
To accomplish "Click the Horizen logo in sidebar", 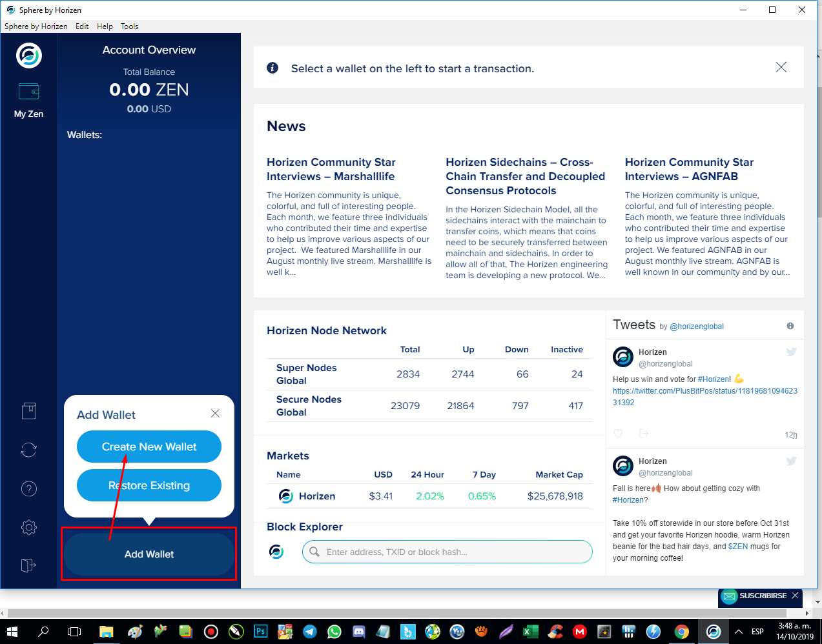I will pyautogui.click(x=29, y=55).
